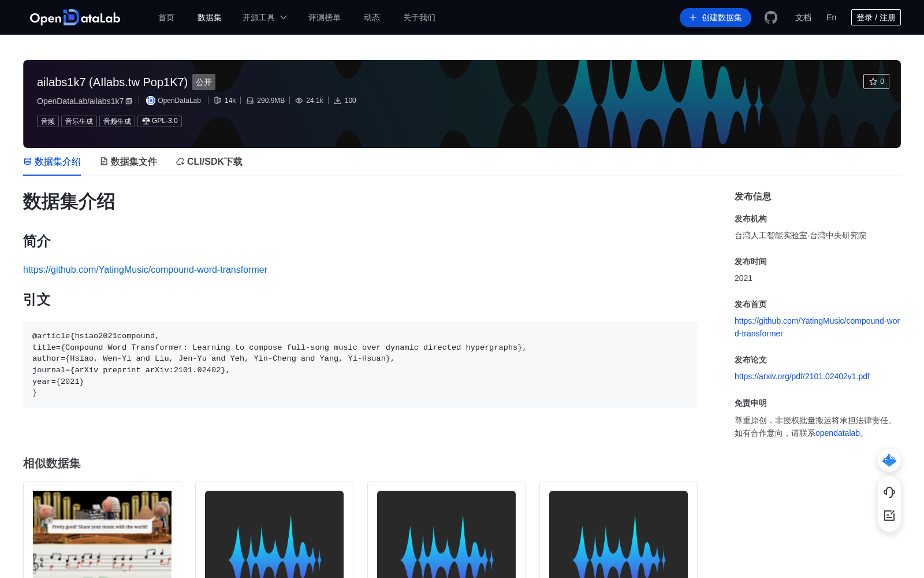Open the arxiv.org 2101.02402v1.pdf paper link
The image size is (924, 578).
[x=802, y=376]
